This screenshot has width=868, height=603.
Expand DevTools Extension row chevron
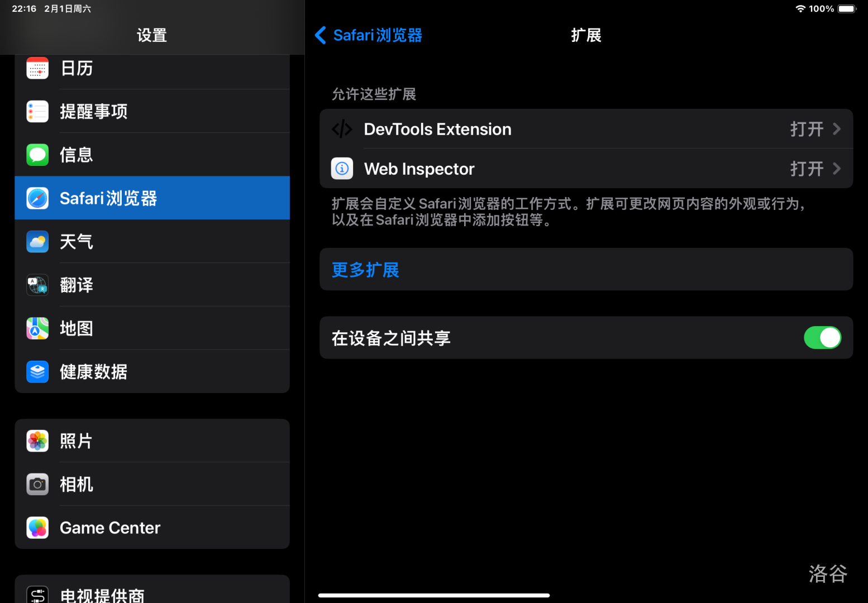[836, 129]
